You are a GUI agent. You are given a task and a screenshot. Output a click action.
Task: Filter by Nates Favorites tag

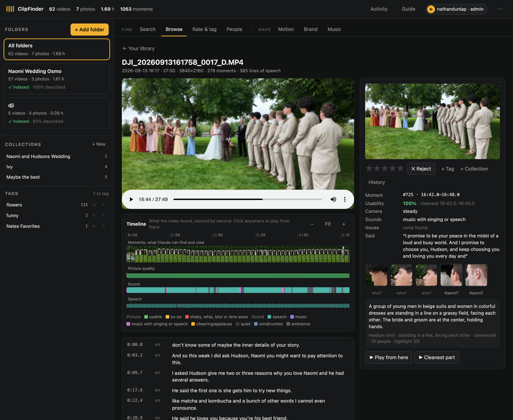click(x=23, y=226)
